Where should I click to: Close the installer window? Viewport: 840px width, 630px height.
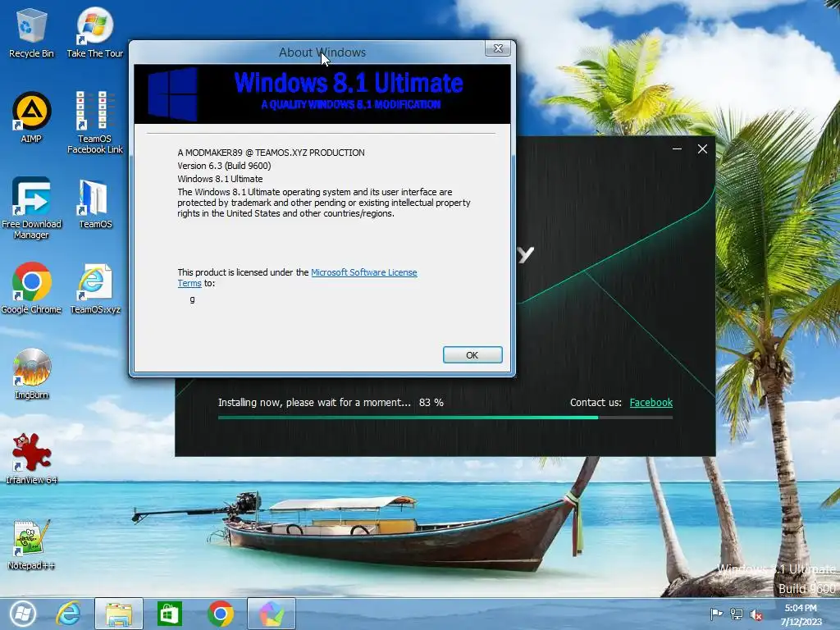(x=702, y=149)
